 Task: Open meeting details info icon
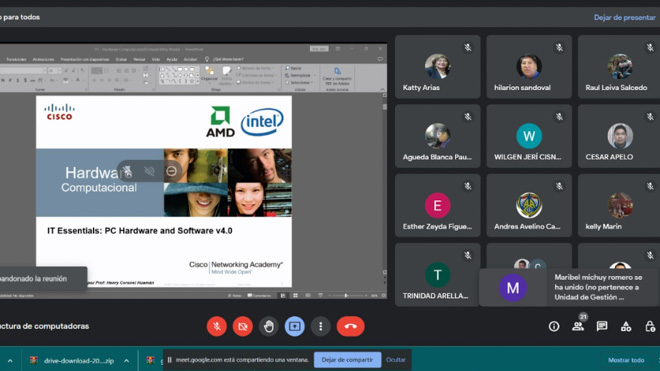[x=554, y=326]
